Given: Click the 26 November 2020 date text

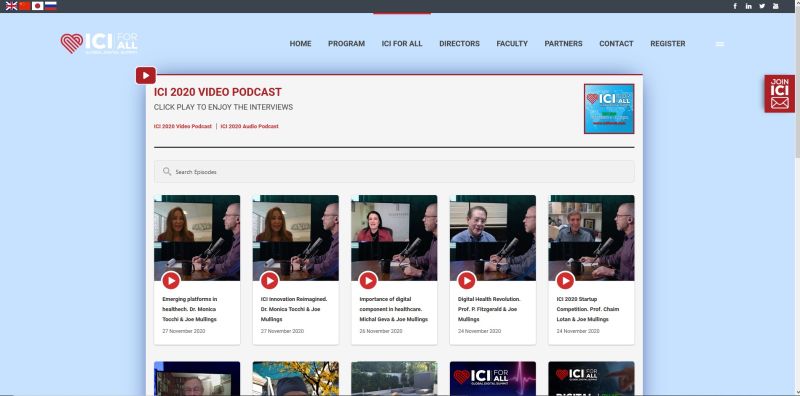Looking at the screenshot, I should 381,331.
